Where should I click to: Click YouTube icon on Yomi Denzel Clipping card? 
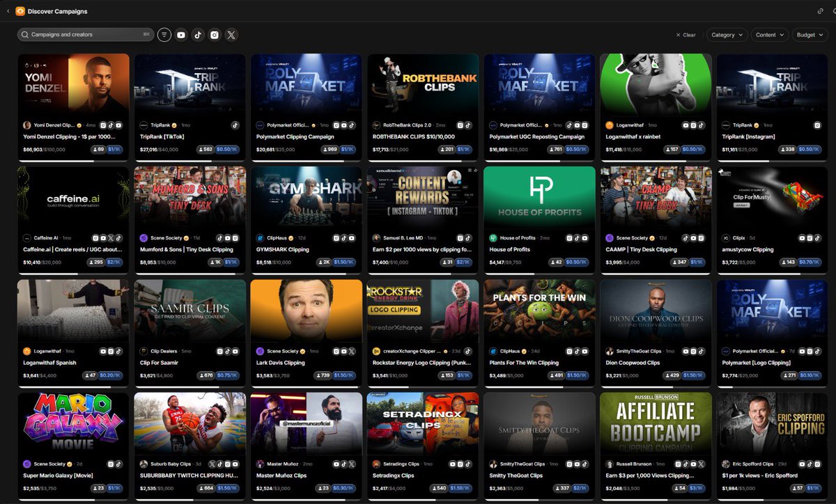tap(119, 125)
